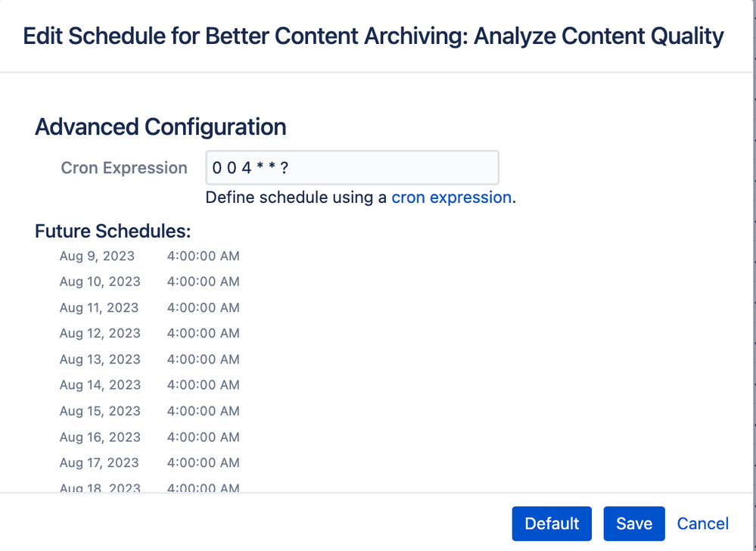Click the Aug 11, 2023 schedule date

coord(99,307)
